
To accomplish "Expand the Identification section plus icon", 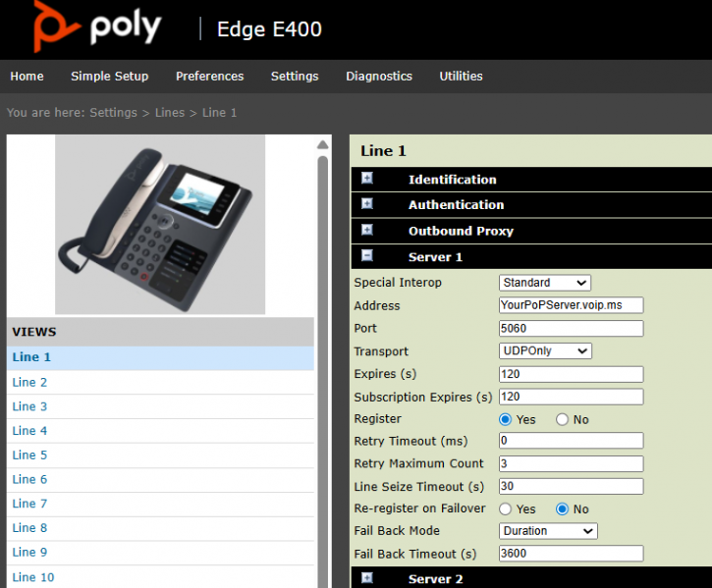I will coord(367,179).
